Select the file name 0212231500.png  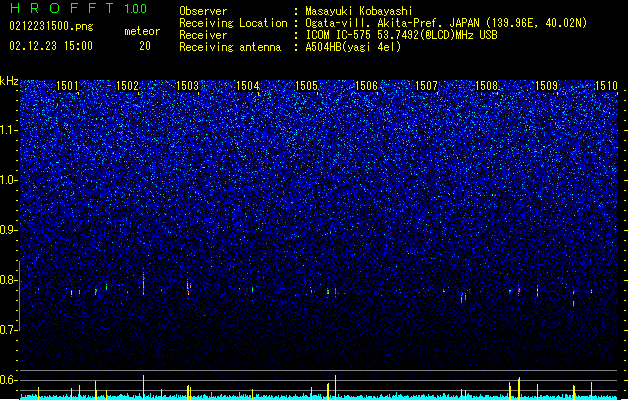[x=51, y=26]
